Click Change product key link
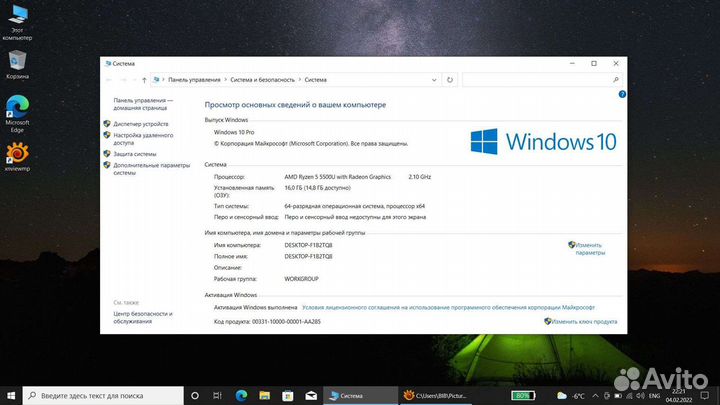Screen dimensions: 720x405 (584, 322)
